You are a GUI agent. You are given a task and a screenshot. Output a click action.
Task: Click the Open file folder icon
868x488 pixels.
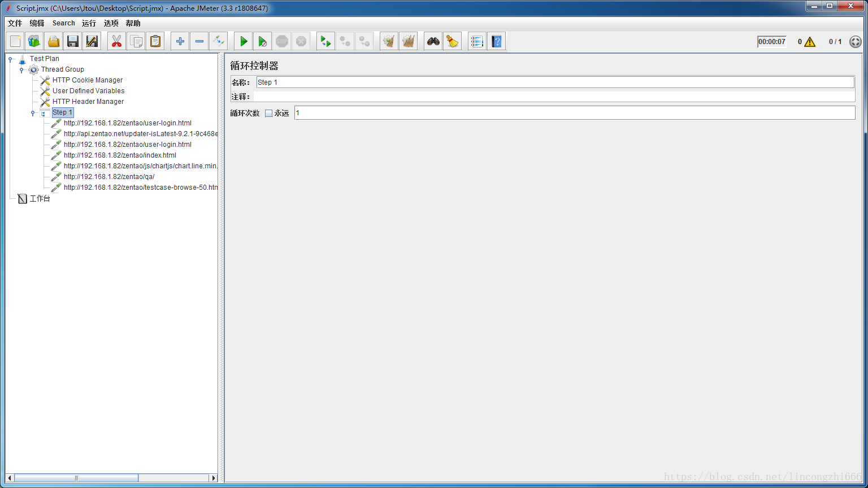(x=54, y=41)
